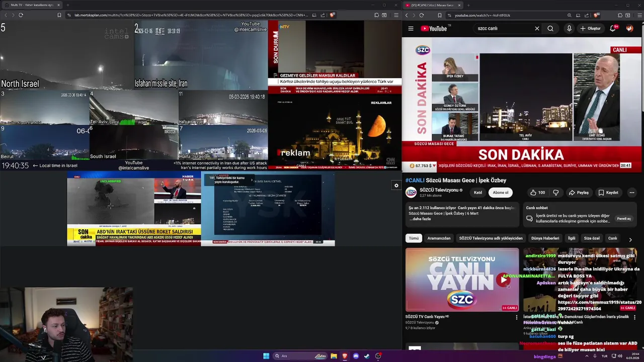
Task: Expand the description with ...daha fazla
Action: click(421, 219)
